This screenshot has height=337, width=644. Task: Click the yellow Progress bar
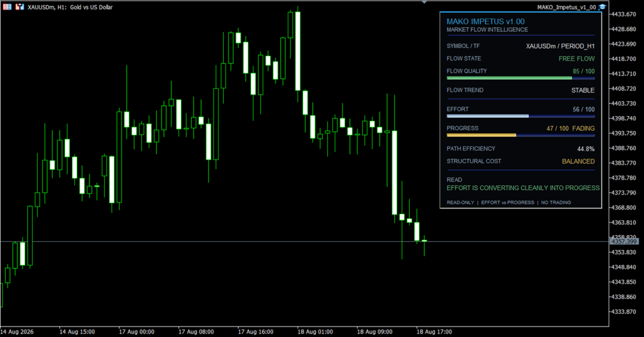click(x=520, y=135)
